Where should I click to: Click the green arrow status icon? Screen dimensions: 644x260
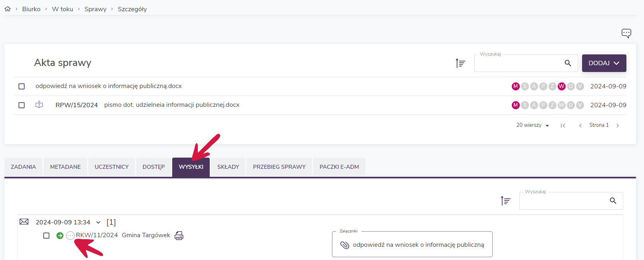[60, 236]
